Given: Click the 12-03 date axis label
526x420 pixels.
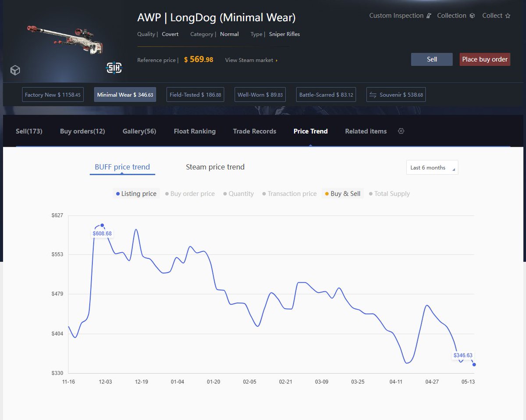Looking at the screenshot, I should coord(105,382).
